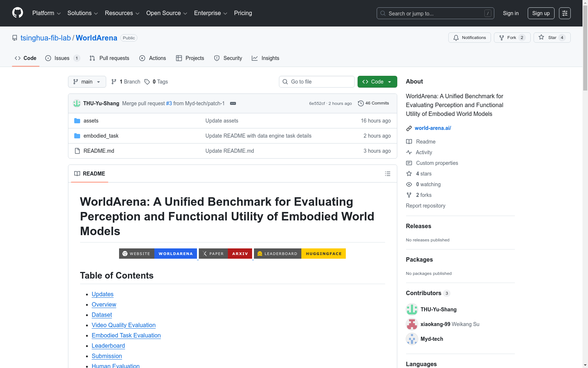The image size is (588, 368).
Task: Click the Report repository link
Action: tap(426, 206)
